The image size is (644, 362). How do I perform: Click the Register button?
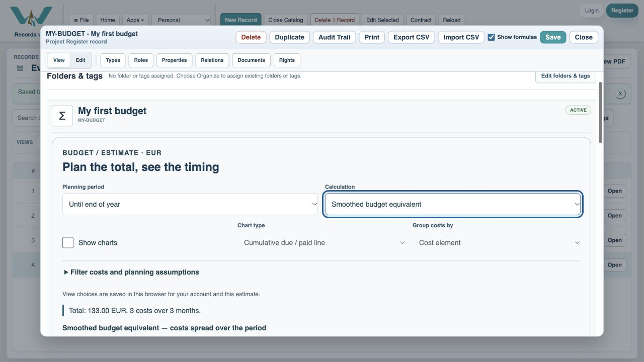pos(622,11)
